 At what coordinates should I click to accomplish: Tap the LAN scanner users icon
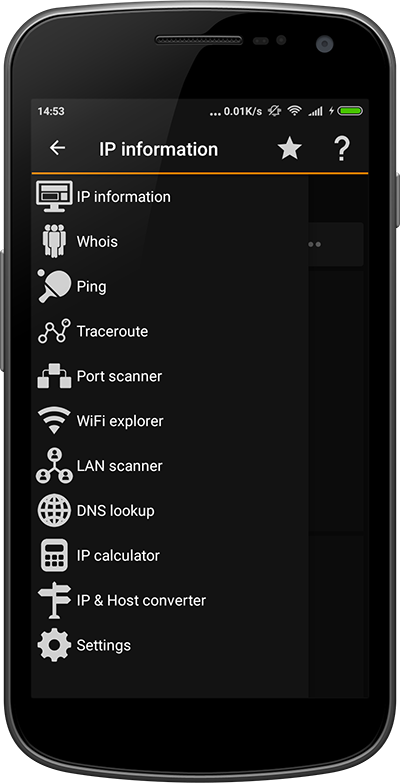[x=54, y=465]
